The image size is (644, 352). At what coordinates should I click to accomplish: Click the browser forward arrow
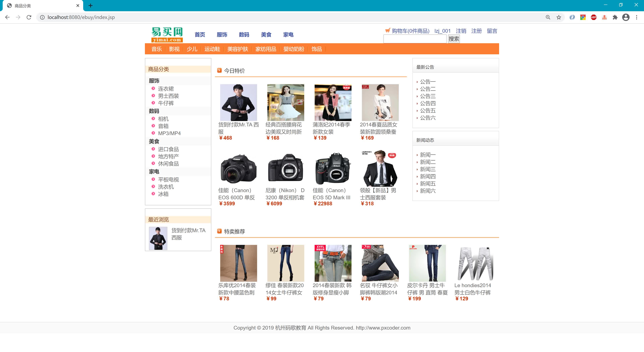18,17
